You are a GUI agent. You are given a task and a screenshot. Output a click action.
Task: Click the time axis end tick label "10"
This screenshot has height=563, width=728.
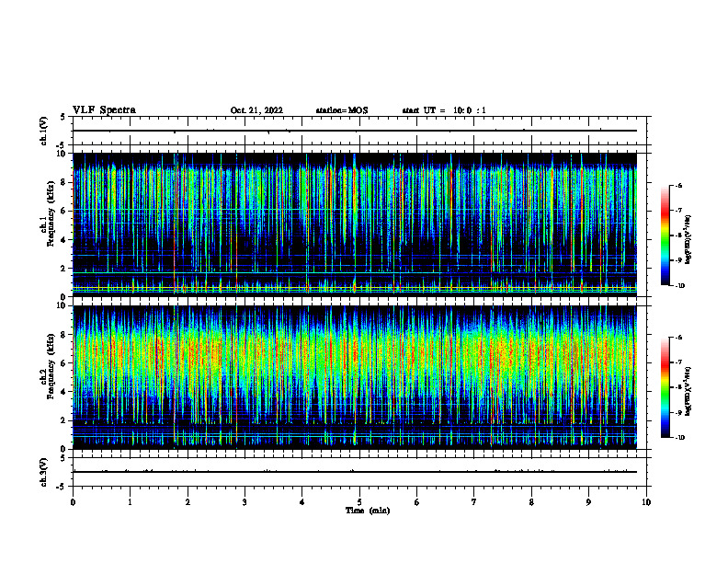pos(646,502)
